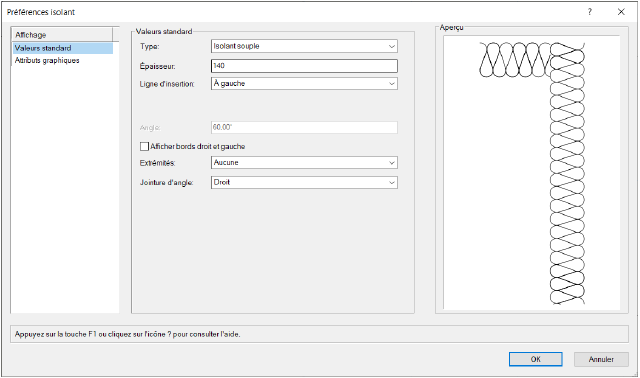Click the insulation preview in Aperçu

click(x=531, y=173)
